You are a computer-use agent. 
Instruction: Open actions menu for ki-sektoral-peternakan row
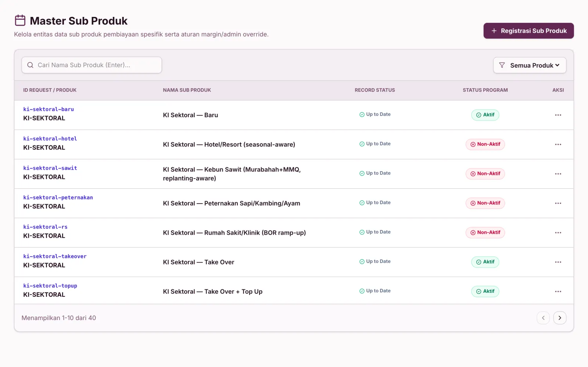pos(558,203)
